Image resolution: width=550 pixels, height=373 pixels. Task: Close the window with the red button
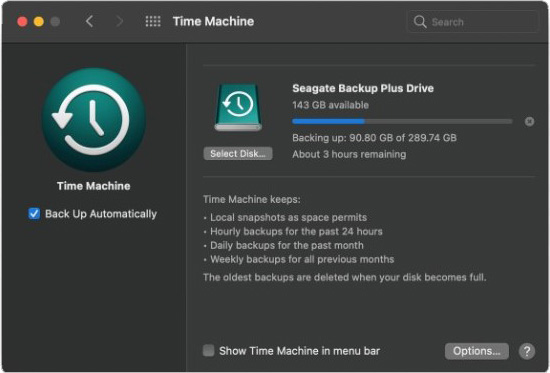click(x=22, y=22)
